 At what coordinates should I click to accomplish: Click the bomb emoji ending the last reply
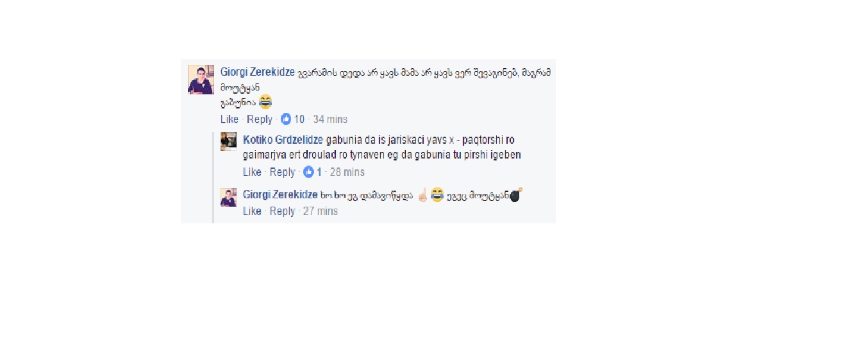click(x=516, y=194)
